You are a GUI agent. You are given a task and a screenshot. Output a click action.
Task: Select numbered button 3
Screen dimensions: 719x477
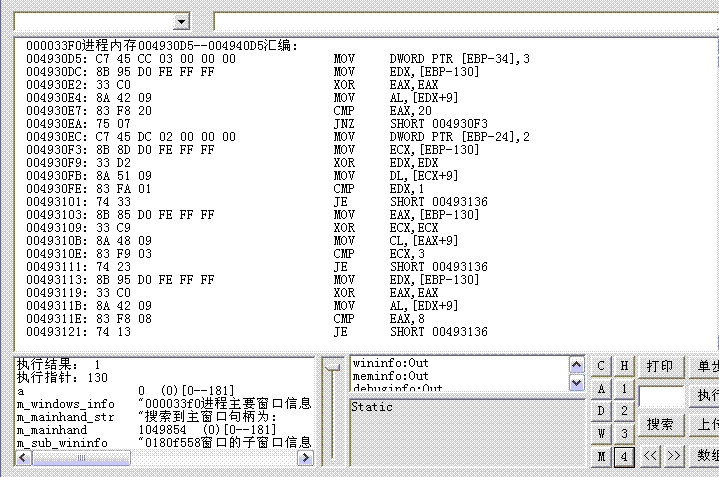[624, 433]
